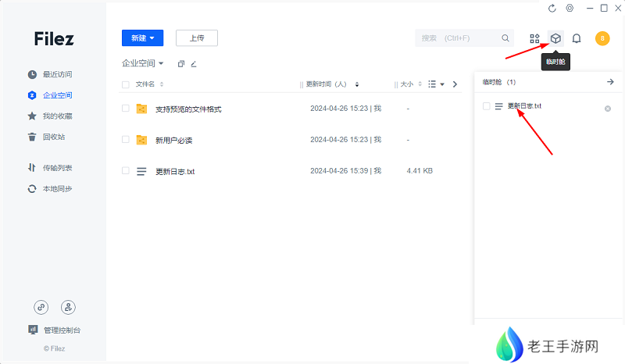Open the list view mode dropdown
Image resolution: width=625 pixels, height=364 pixels.
[x=436, y=84]
